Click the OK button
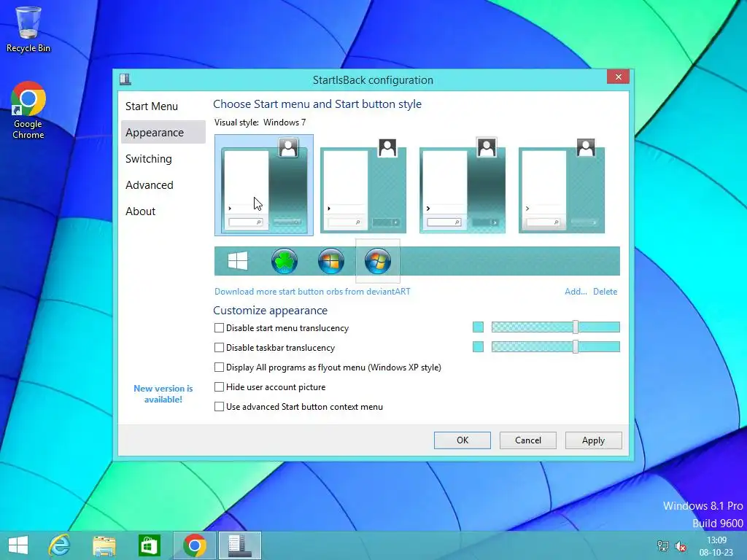This screenshot has height=560, width=747. pyautogui.click(x=462, y=440)
